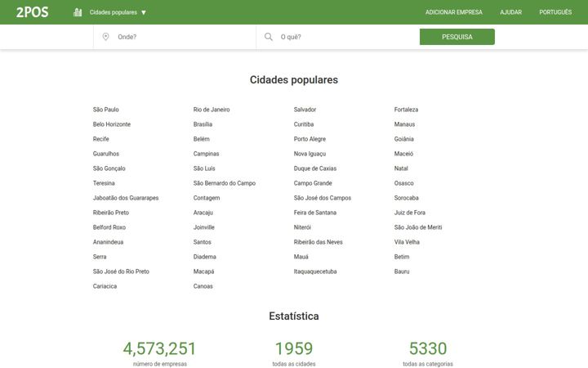
Task: Choose Campinas from the city list
Action: coord(207,154)
